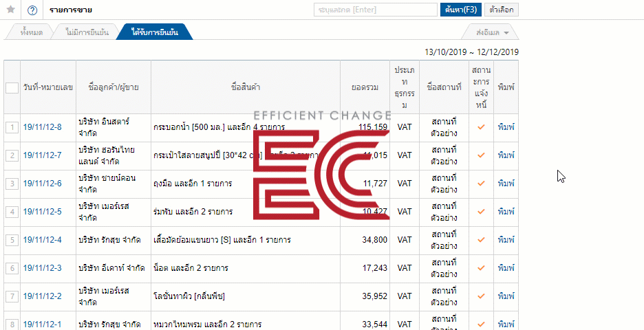Click invoice status checkmark for 19/11/12-3
Viewport: 644px width, 330px height.
(481, 268)
